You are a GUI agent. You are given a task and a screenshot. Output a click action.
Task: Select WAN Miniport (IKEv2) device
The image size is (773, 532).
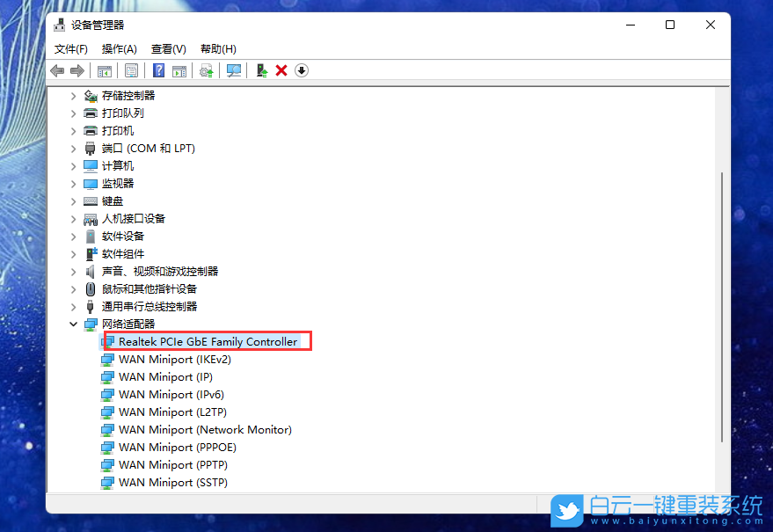[171, 359]
